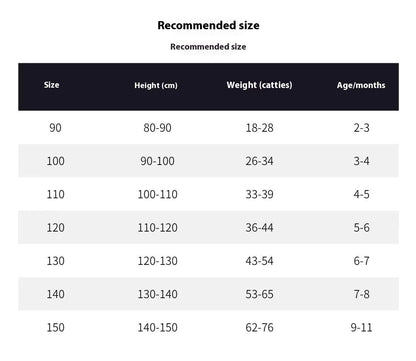This screenshot has height=361, width=416.
Task: Select the 'Age/months' column header
Action: pos(361,85)
